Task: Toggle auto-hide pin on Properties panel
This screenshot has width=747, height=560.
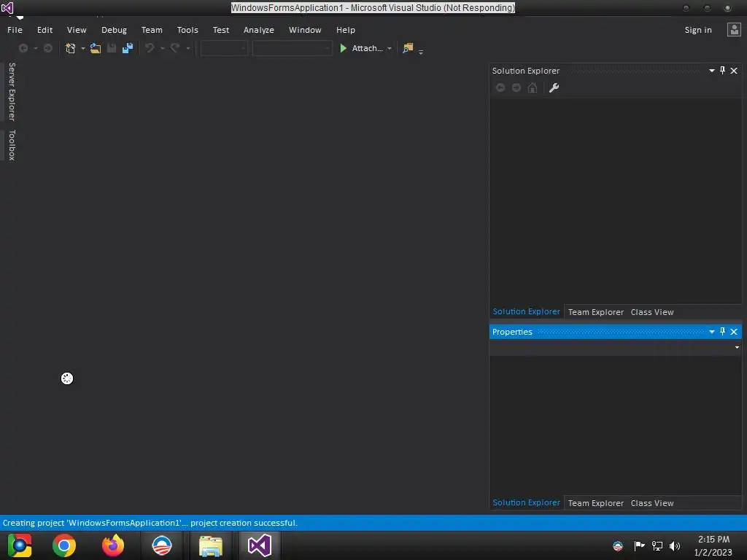Action: pos(722,332)
